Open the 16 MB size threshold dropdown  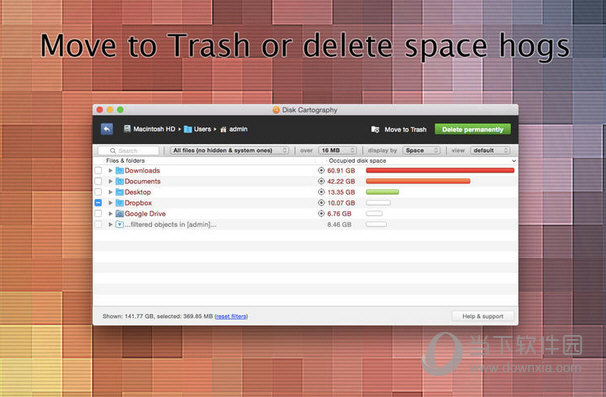click(337, 150)
